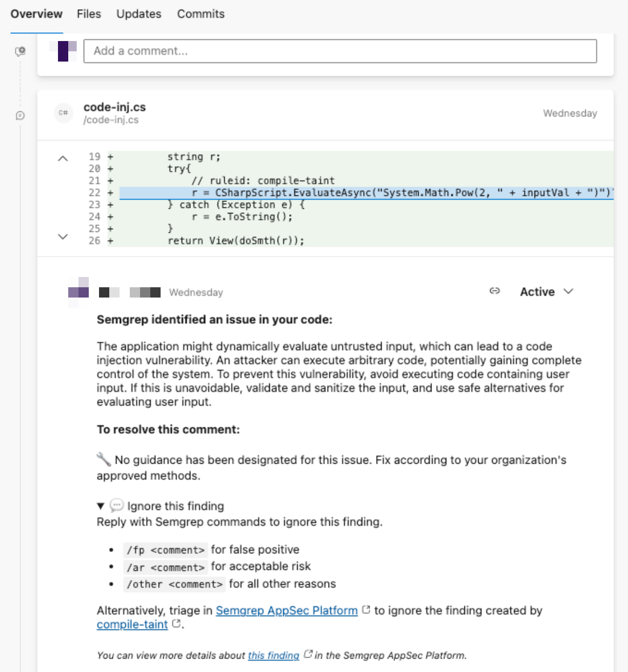Click the add-comment icon in the left gutter
The image size is (628, 672).
tap(21, 51)
